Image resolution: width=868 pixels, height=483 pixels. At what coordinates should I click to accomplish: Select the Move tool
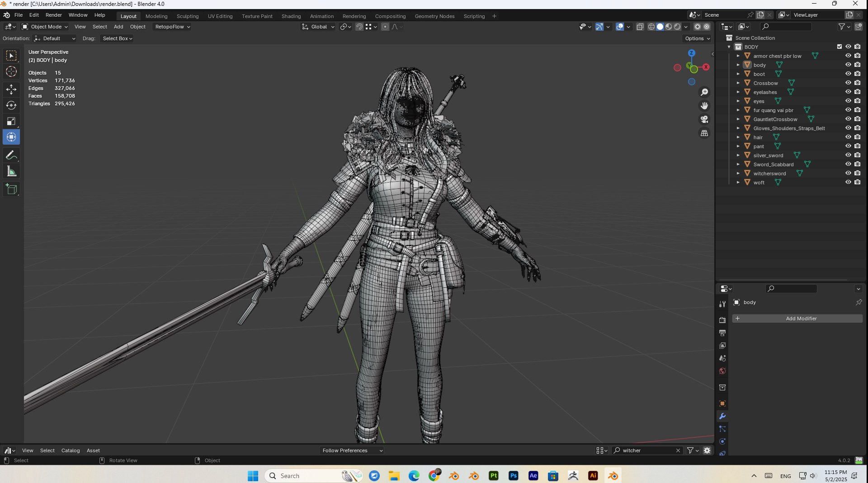11,89
